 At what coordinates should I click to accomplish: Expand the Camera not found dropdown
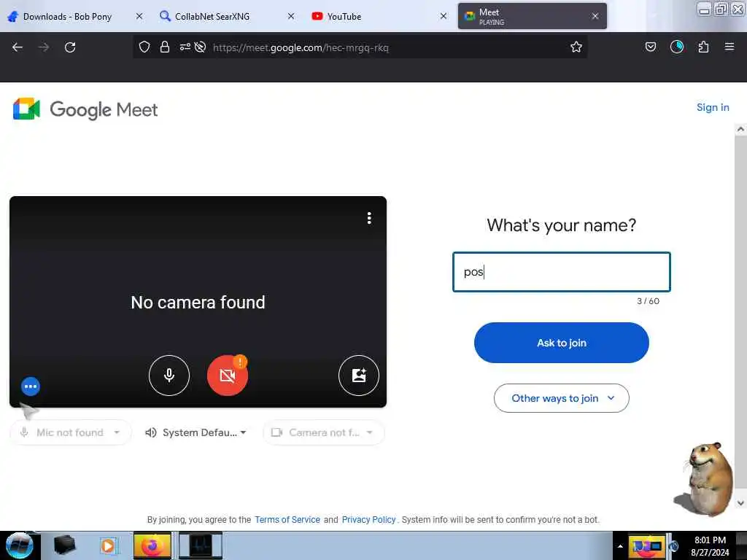323,432
